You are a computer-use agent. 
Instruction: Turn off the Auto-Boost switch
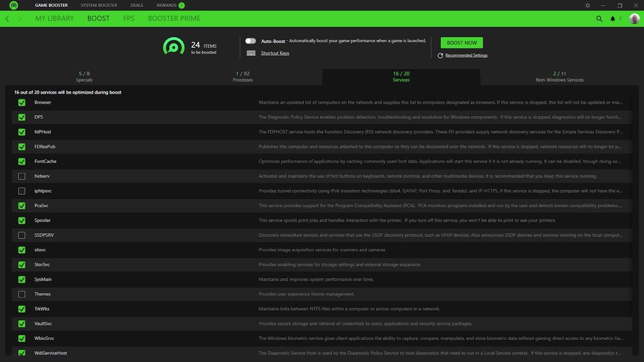click(x=250, y=40)
